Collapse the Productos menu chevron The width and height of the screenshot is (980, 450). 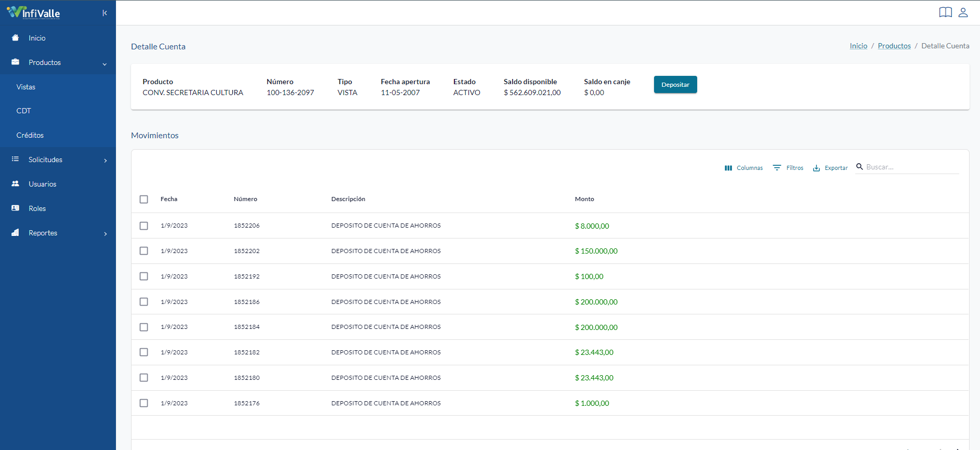pos(104,64)
